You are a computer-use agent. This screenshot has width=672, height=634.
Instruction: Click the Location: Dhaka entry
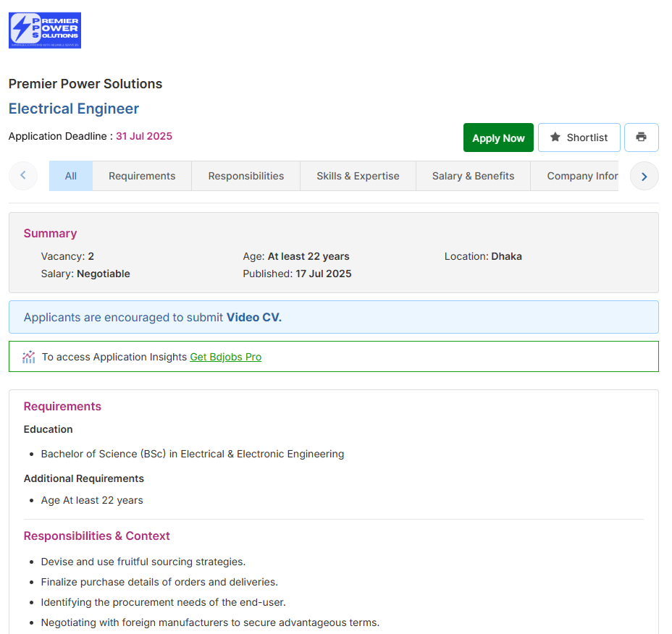pos(483,257)
